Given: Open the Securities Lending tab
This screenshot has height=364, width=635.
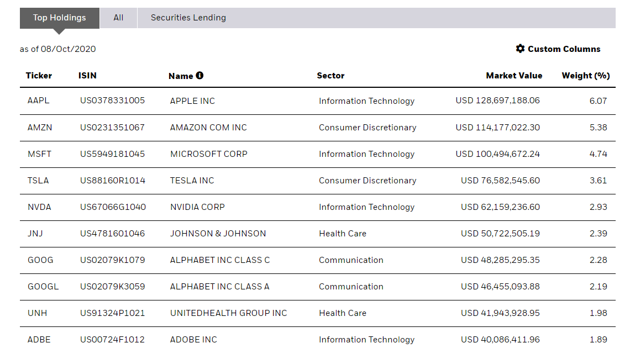Looking at the screenshot, I should click(188, 18).
